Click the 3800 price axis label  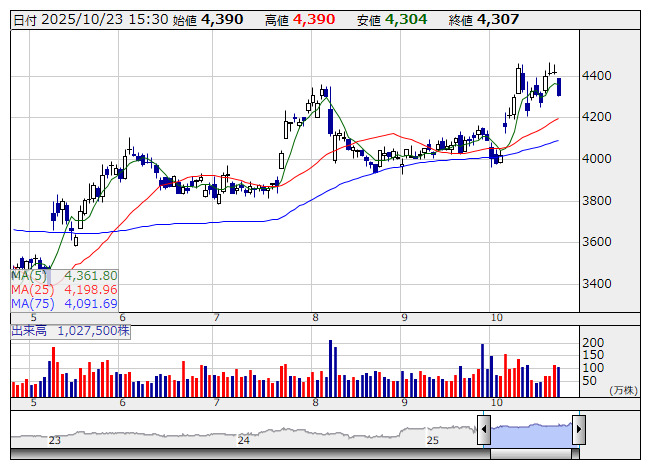point(597,201)
